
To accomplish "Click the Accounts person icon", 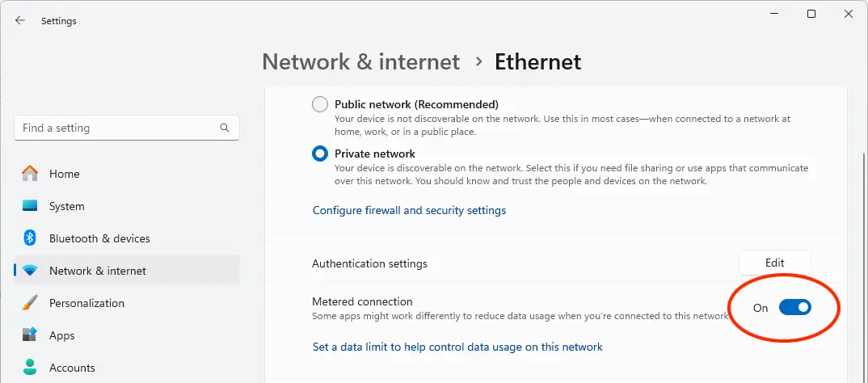I will (x=30, y=367).
